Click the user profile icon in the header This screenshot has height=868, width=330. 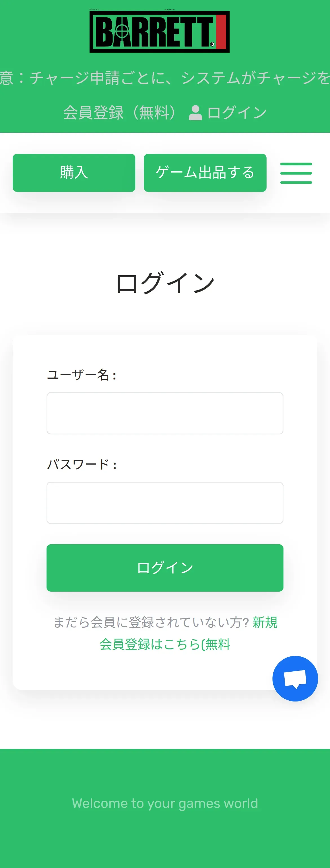pyautogui.click(x=195, y=112)
